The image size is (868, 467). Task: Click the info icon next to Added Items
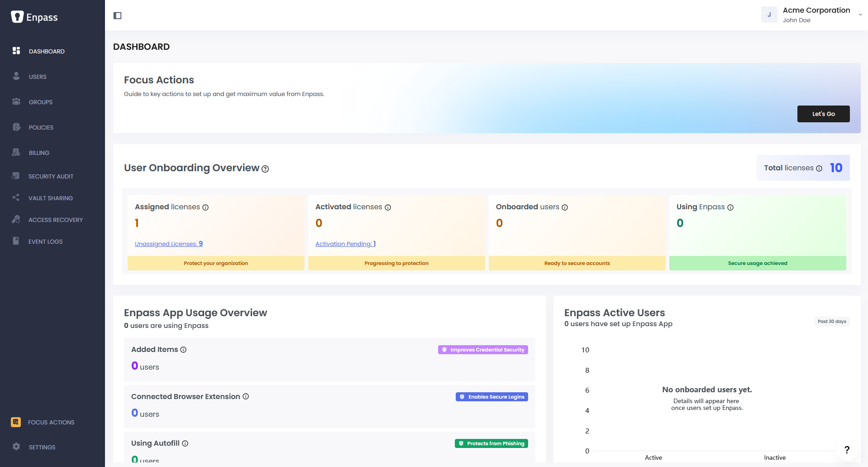tap(183, 350)
